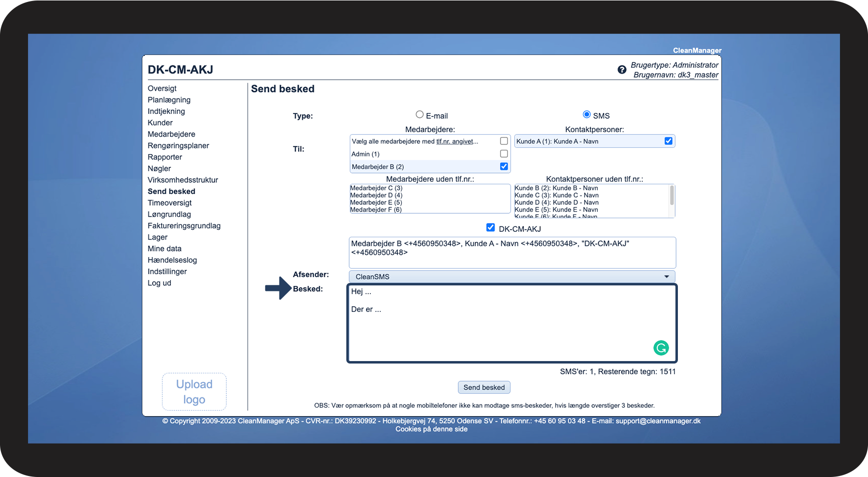Click Log ud in the sidebar
868x477 pixels.
point(159,283)
